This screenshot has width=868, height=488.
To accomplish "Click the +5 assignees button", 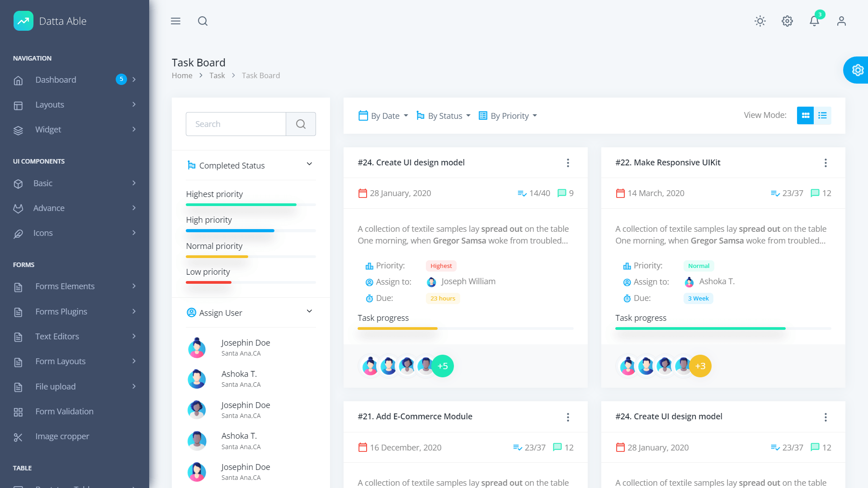I will click(x=443, y=366).
